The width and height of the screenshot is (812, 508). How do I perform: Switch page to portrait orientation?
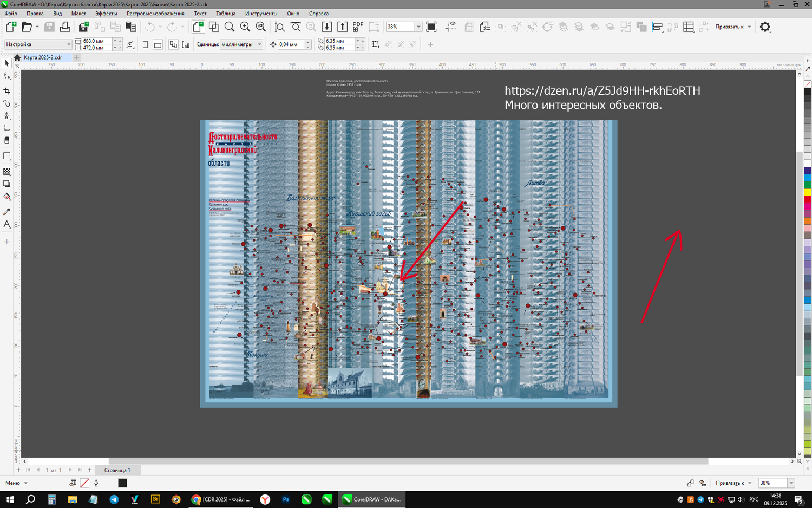pos(145,44)
